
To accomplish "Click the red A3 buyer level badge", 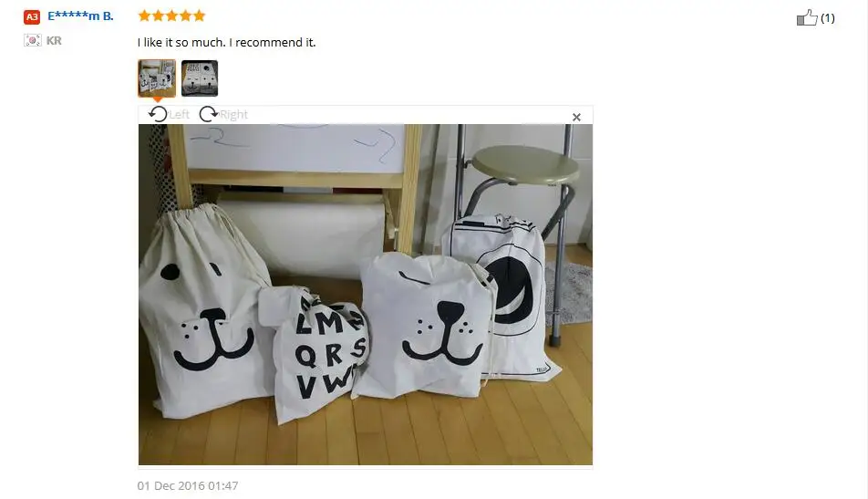I will [x=32, y=17].
